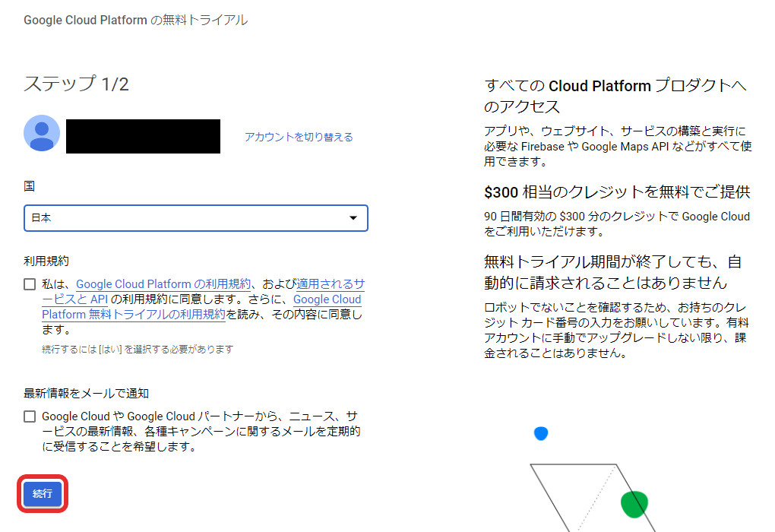Click the 続行 button
The height and width of the screenshot is (532, 775).
pyautogui.click(x=43, y=493)
